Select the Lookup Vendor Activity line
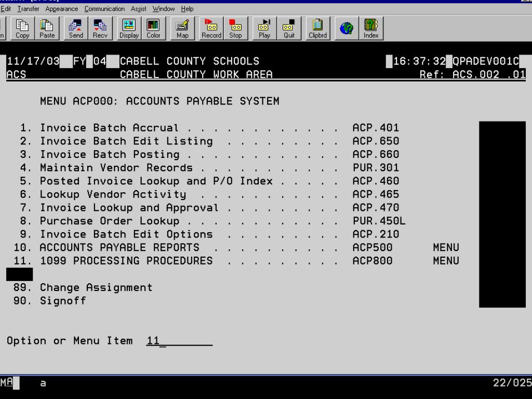Image resolution: width=532 pixels, height=399 pixels. pos(209,194)
